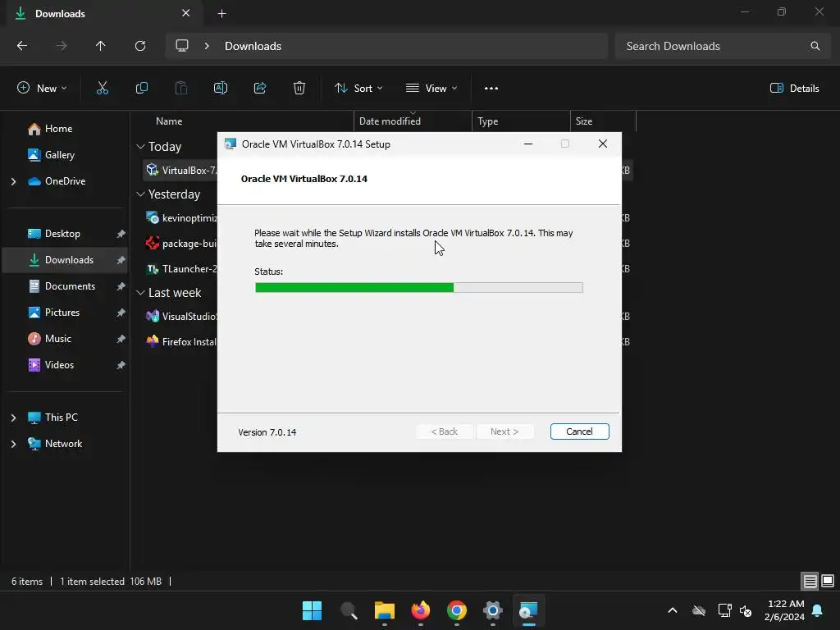The image size is (840, 630).
Task: Open Settings gear in taskbar
Action: pyautogui.click(x=493, y=610)
